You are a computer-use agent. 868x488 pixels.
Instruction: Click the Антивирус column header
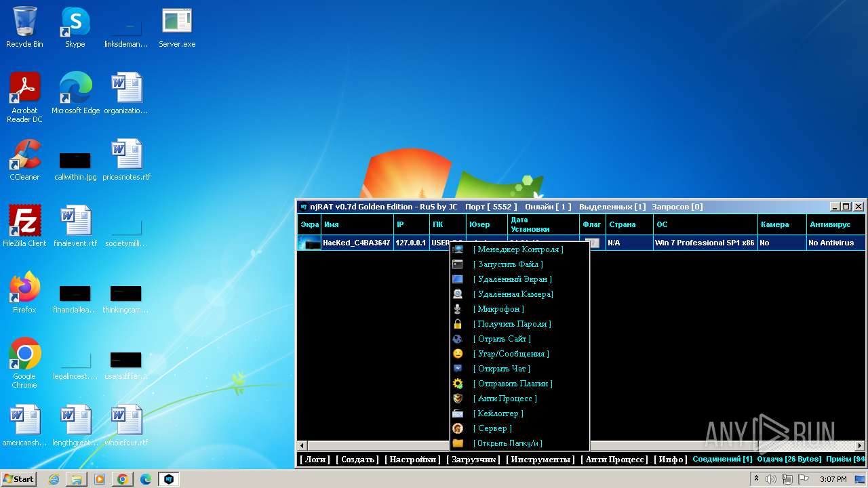pyautogui.click(x=836, y=224)
